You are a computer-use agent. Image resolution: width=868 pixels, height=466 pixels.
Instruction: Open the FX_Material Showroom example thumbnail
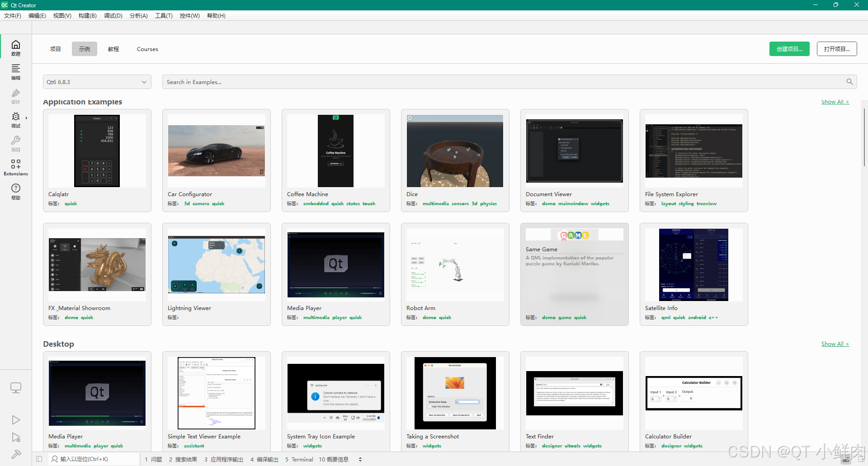[x=97, y=265]
